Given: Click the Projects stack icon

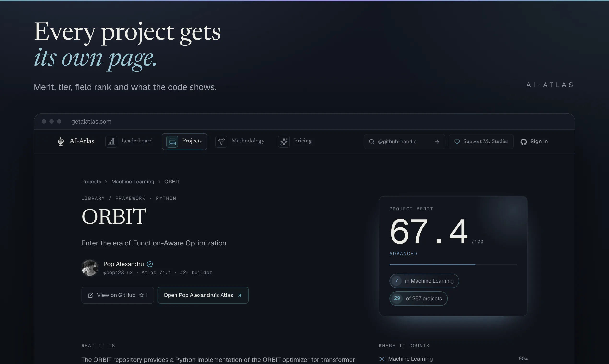Looking at the screenshot, I should [172, 142].
